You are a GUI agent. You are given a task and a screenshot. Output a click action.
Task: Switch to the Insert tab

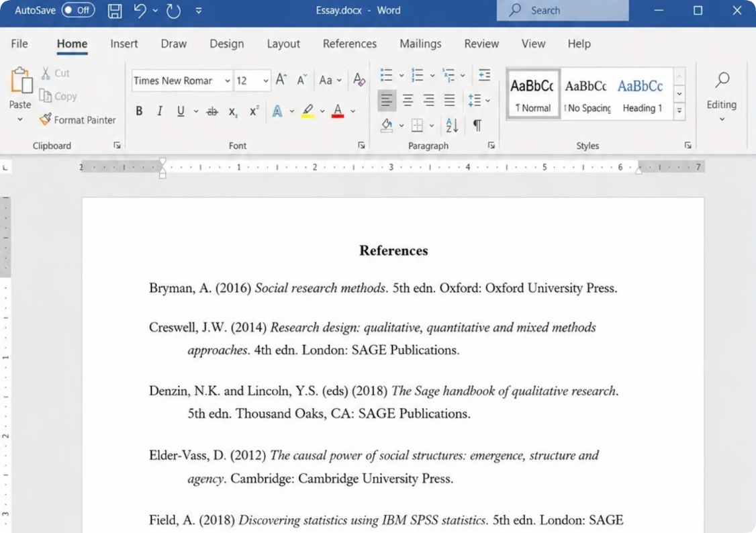[x=124, y=44]
